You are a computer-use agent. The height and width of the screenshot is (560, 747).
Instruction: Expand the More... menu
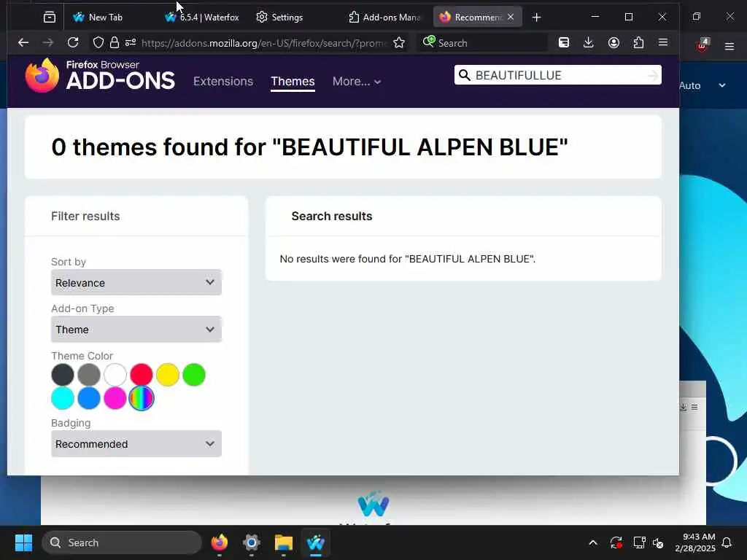pos(356,82)
